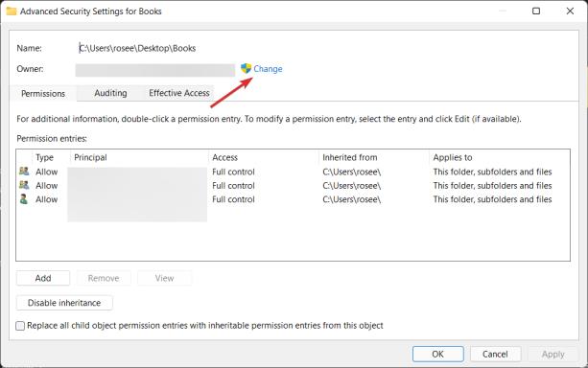
Task: Check Replace all child object permission entries
Action: click(20, 326)
